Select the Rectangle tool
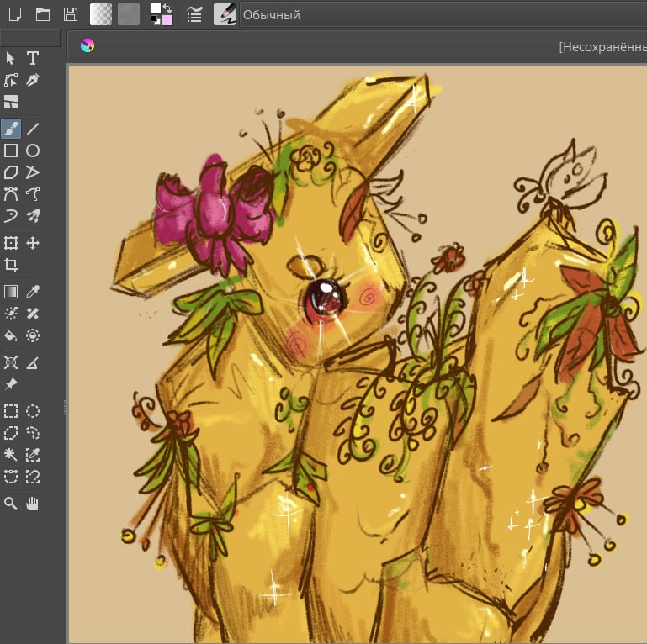This screenshot has height=644, width=647. 11,150
